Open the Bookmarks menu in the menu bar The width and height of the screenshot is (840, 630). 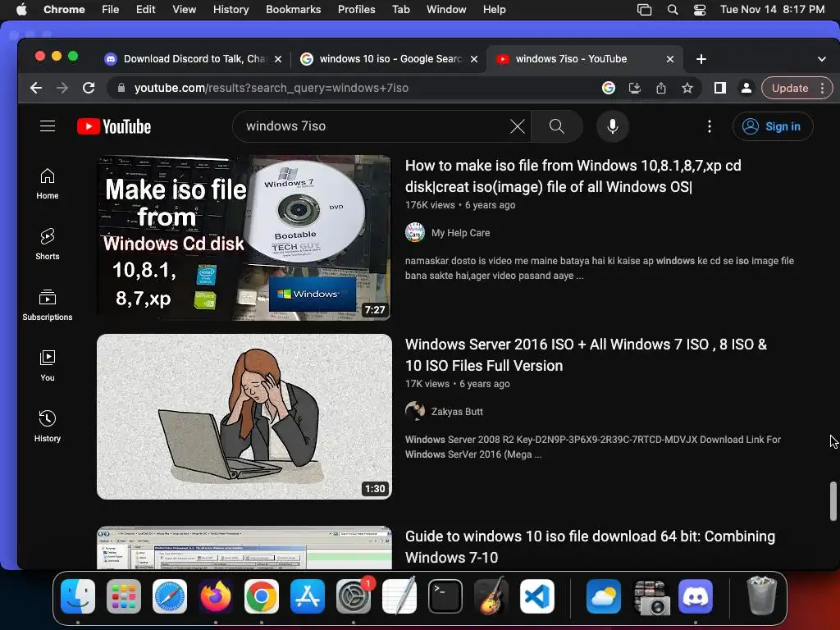coord(293,9)
